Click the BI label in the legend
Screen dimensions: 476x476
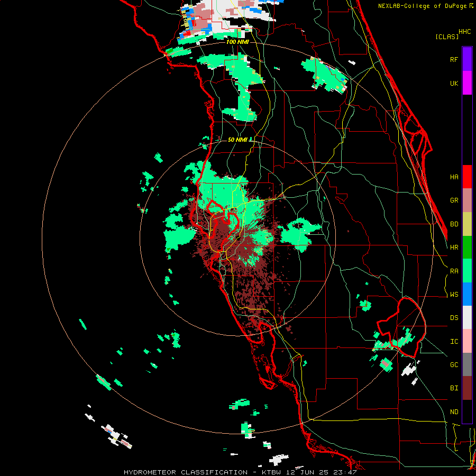click(x=454, y=388)
